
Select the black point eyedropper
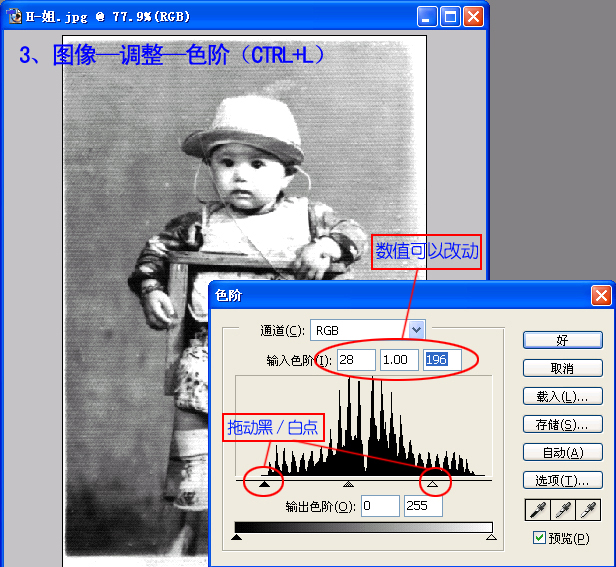[x=538, y=510]
